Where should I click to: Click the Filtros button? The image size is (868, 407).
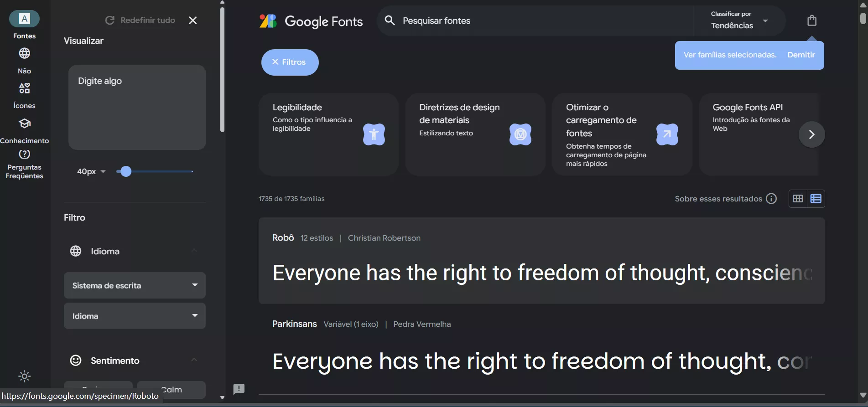290,62
